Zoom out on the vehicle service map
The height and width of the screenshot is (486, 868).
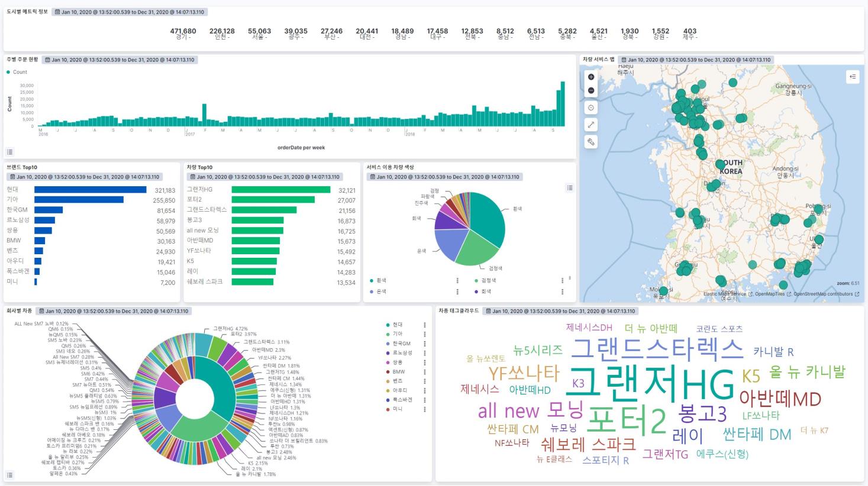tap(591, 90)
